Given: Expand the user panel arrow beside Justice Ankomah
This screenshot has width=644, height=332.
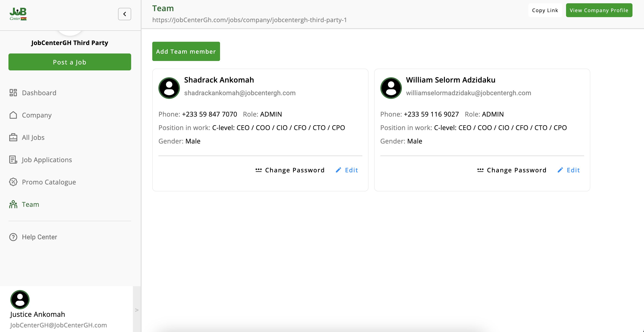Looking at the screenshot, I should pyautogui.click(x=137, y=310).
